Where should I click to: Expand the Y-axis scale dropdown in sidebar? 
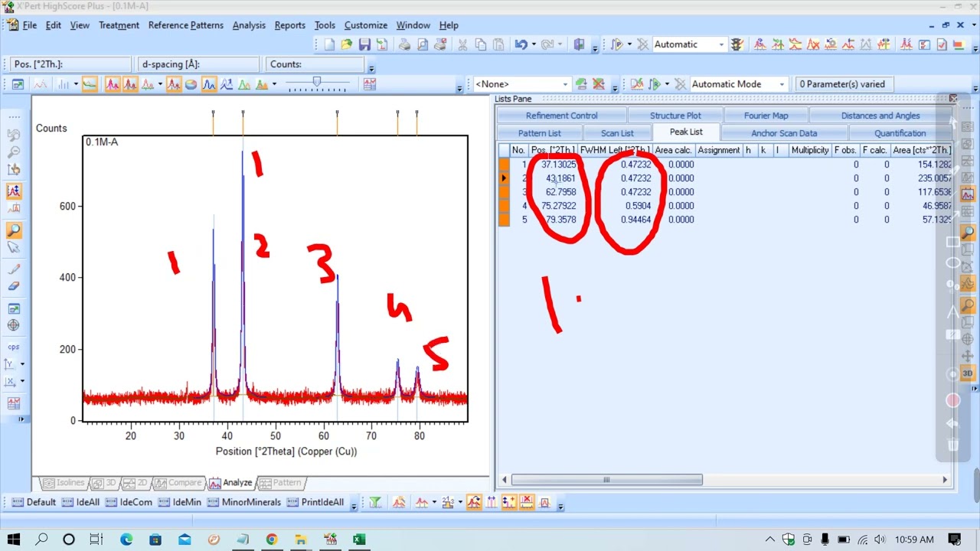point(21,364)
